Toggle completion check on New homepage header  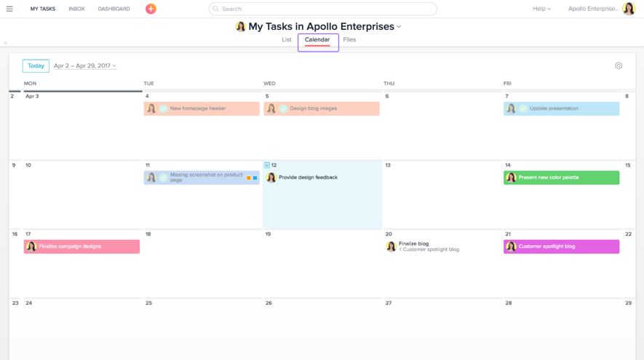(164, 108)
